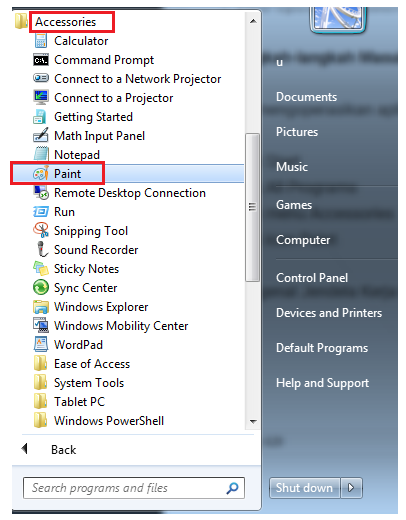Click the Shut down button

point(304,488)
